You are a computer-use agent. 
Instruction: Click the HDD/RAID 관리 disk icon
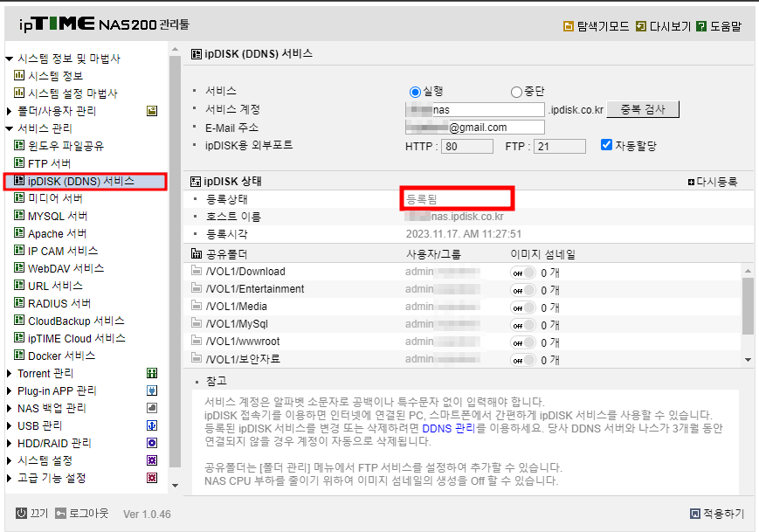(x=152, y=443)
